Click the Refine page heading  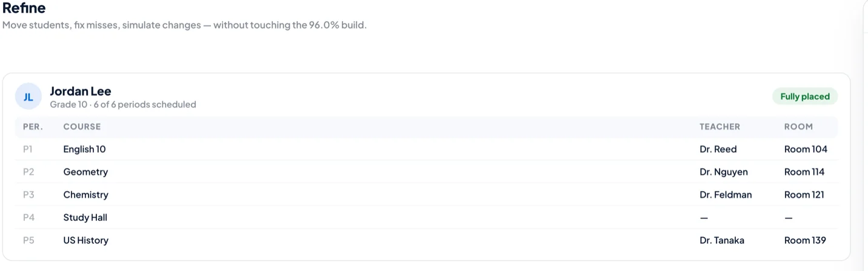24,8
